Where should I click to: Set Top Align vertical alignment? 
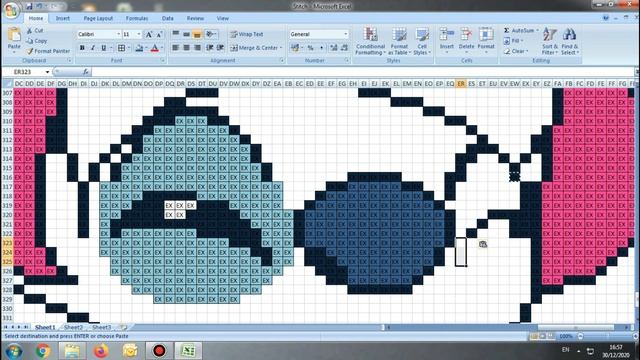pyautogui.click(x=176, y=34)
